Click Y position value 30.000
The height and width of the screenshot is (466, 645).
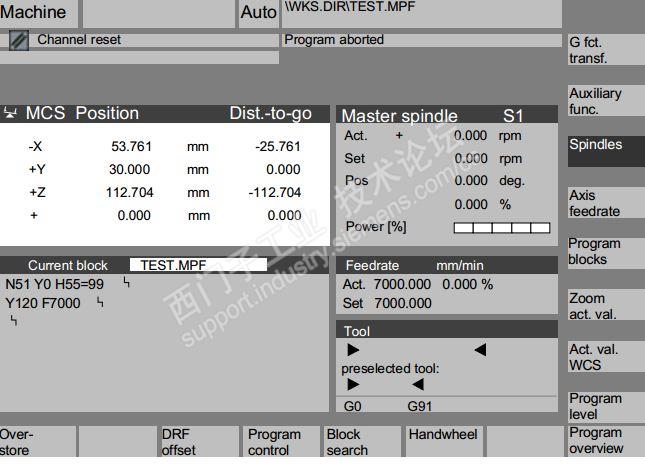coord(130,169)
